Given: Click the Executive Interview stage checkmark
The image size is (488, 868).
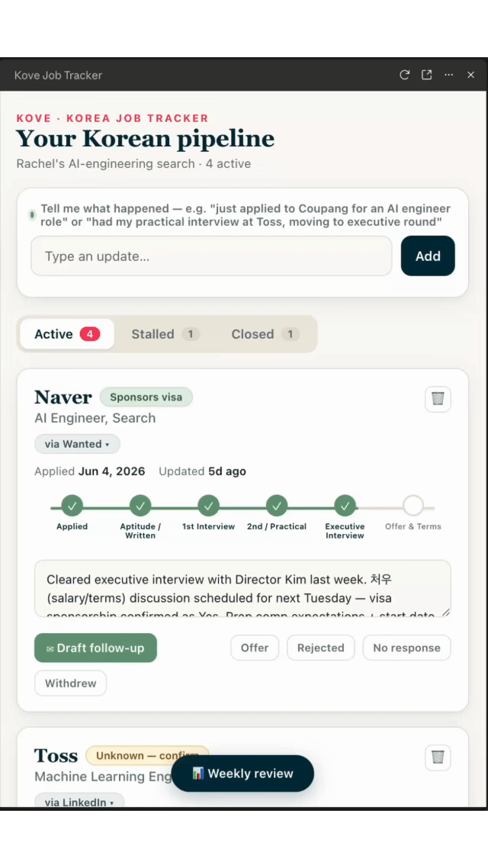Looking at the screenshot, I should (x=345, y=506).
